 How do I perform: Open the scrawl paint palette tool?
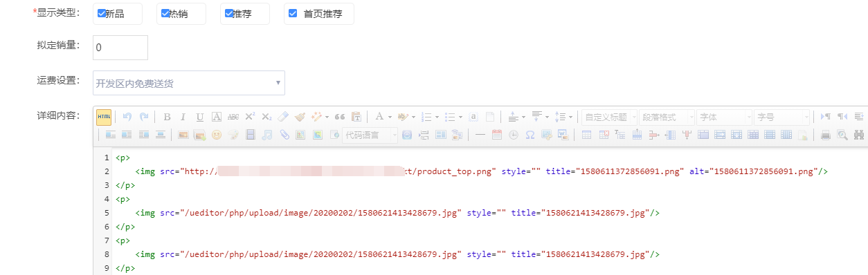233,135
